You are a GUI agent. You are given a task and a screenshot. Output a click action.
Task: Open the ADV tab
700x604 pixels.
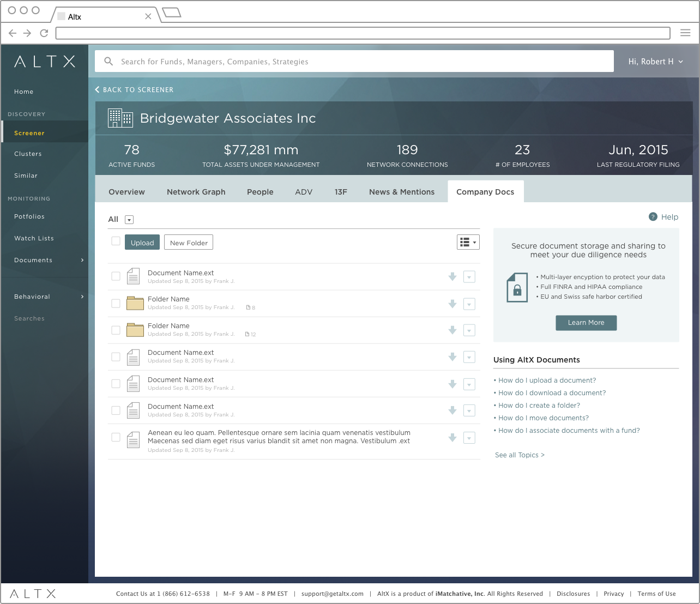(x=304, y=192)
